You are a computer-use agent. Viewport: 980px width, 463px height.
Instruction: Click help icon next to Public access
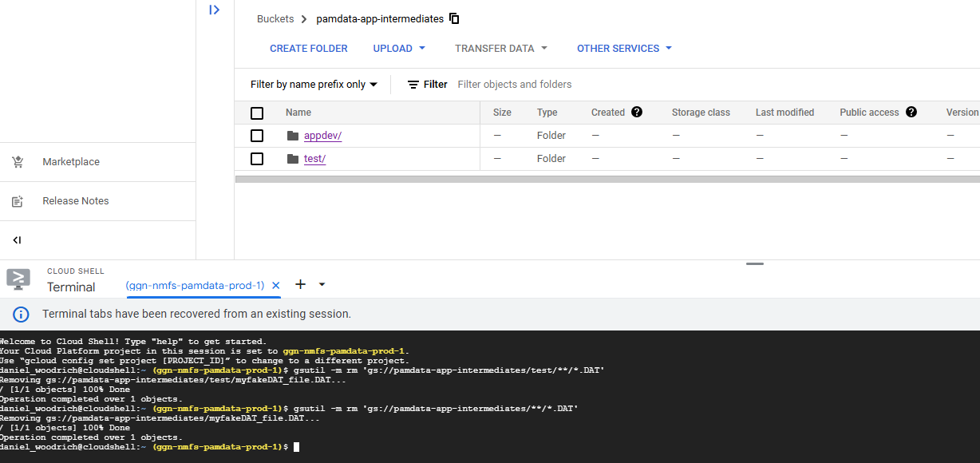point(911,113)
